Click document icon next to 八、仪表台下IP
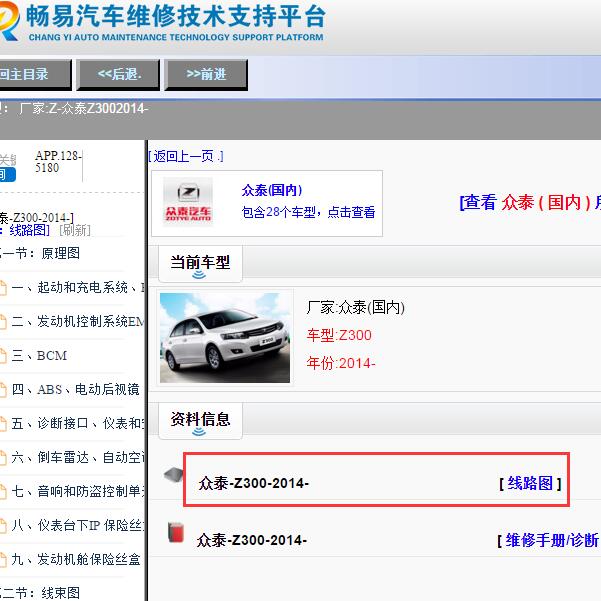The height and width of the screenshot is (601, 601). pos(3,525)
